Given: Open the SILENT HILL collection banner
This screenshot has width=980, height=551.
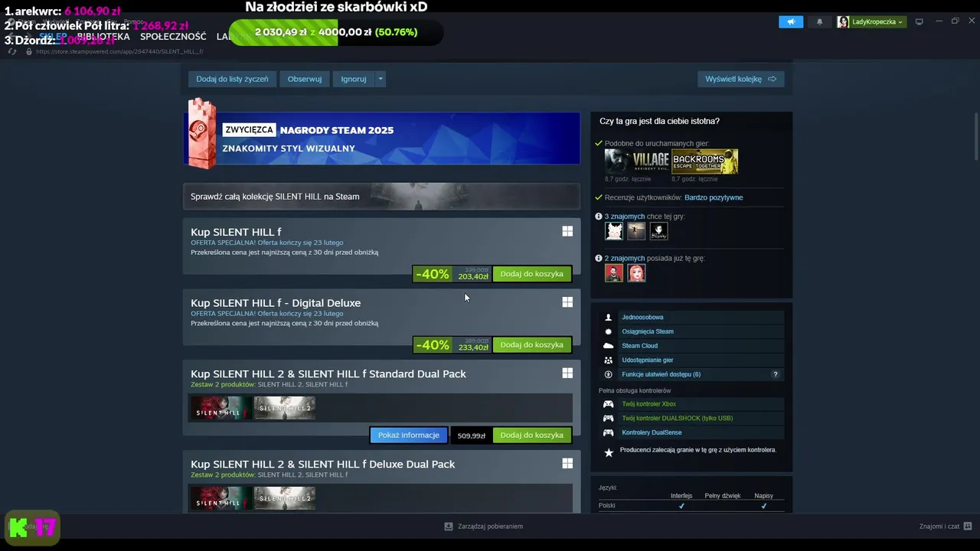Looking at the screenshot, I should click(x=381, y=197).
